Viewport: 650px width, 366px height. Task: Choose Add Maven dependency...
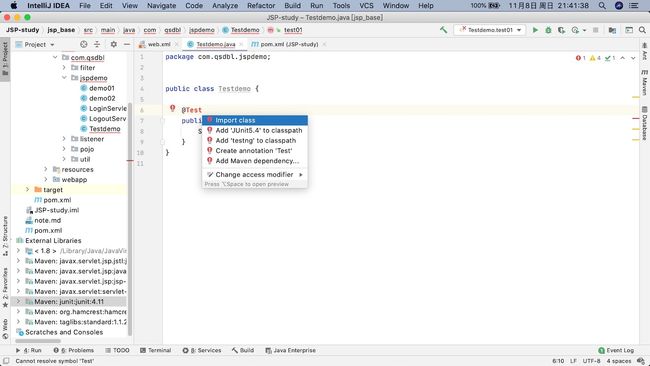[x=255, y=161]
